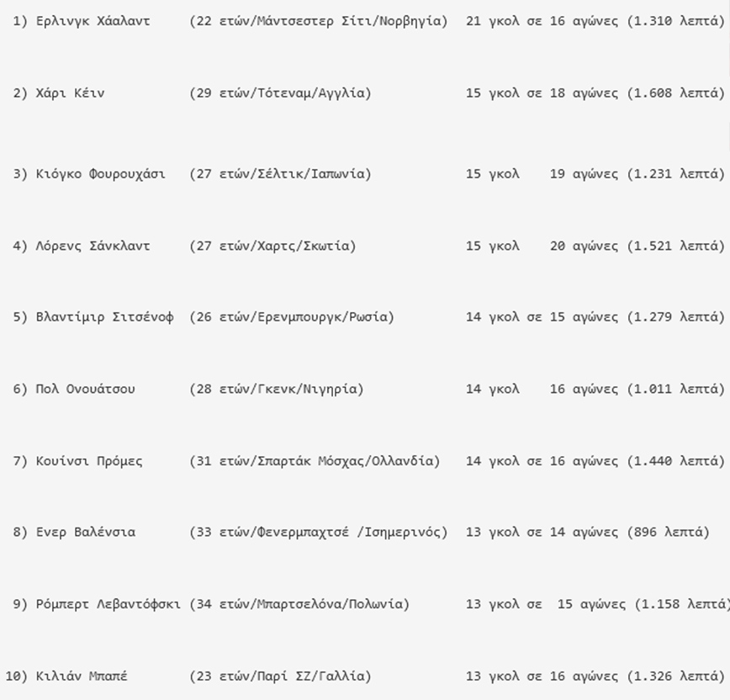The image size is (730, 700).
Task: Click the "(896 λεπτά)" minutes value
Action: tap(669, 533)
